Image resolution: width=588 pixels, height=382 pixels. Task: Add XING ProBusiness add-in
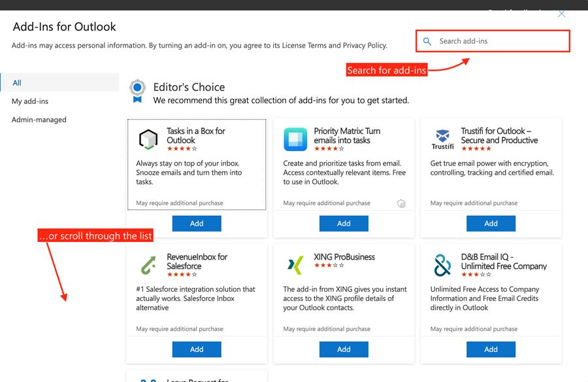click(x=344, y=349)
